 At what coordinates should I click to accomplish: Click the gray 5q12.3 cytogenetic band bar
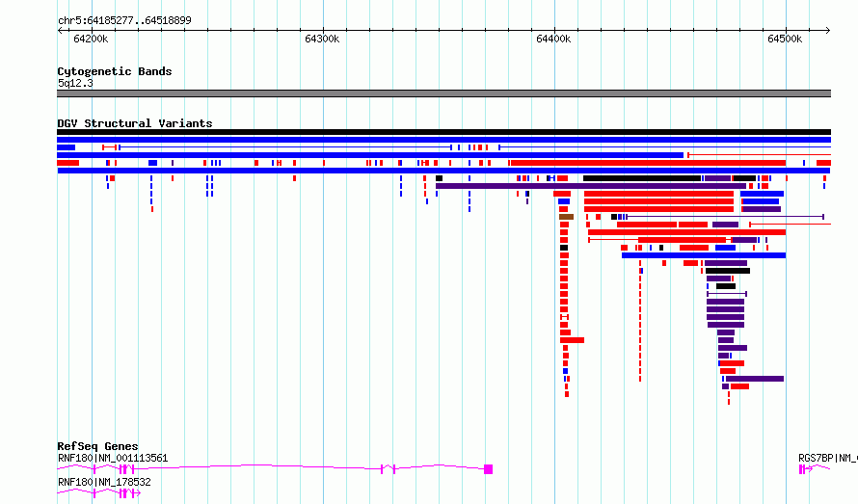[x=443, y=93]
